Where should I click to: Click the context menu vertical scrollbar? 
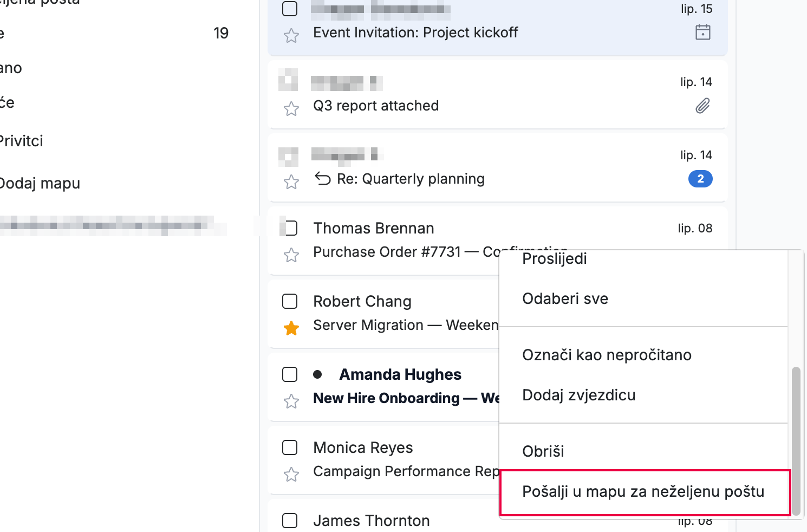click(796, 440)
